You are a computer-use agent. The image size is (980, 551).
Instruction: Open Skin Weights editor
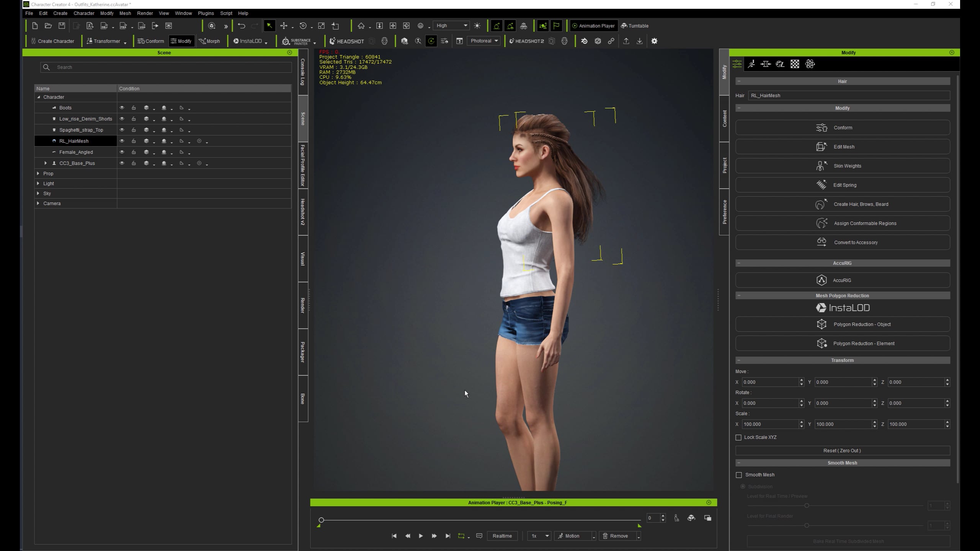tap(843, 166)
